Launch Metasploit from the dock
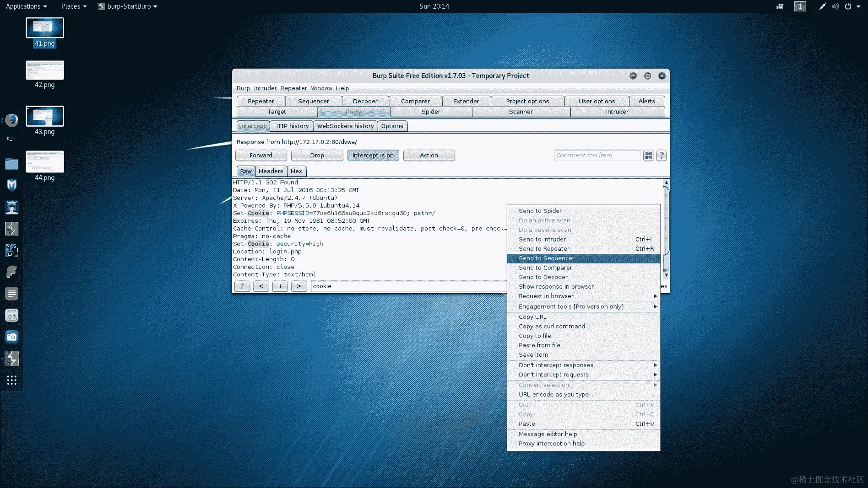Image resolution: width=868 pixels, height=488 pixels. [x=11, y=185]
